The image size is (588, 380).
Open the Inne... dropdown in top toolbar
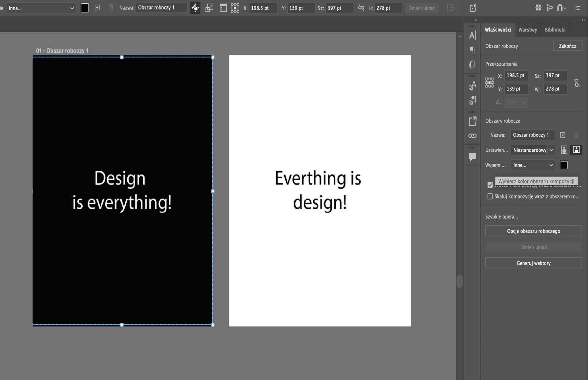click(40, 8)
